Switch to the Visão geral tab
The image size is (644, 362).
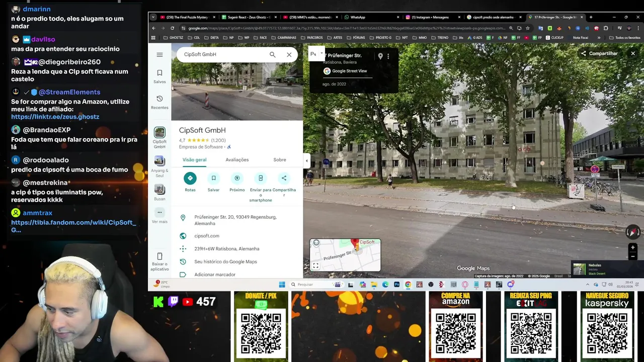pos(194,160)
